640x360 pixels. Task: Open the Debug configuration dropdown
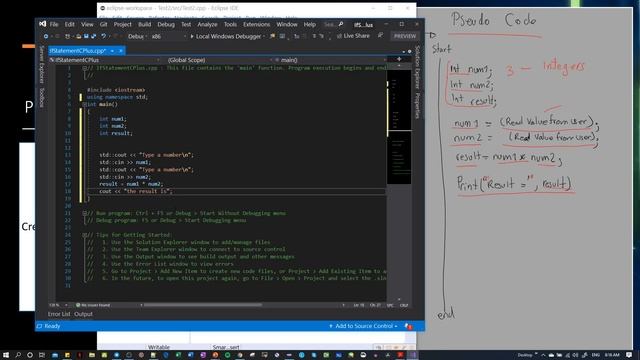[137, 36]
